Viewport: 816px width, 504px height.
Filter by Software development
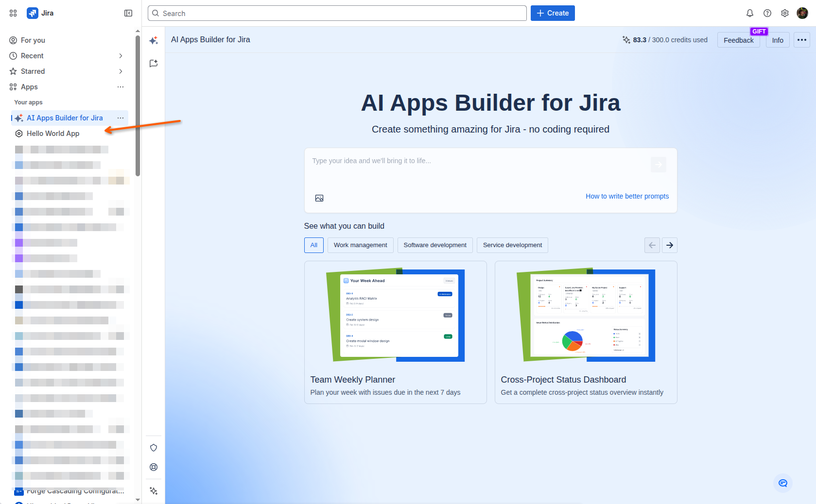tap(435, 245)
